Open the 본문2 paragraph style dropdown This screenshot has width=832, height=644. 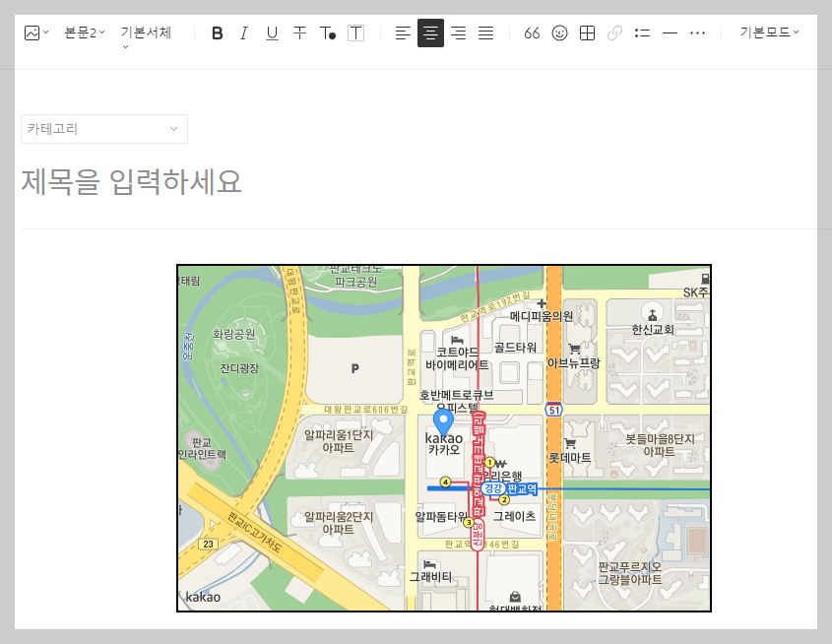click(x=85, y=32)
